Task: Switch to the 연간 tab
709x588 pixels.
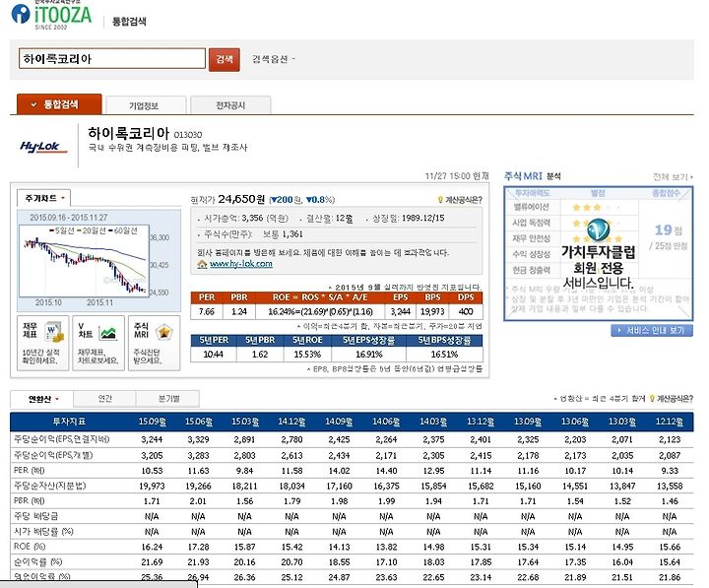Action: 104,399
